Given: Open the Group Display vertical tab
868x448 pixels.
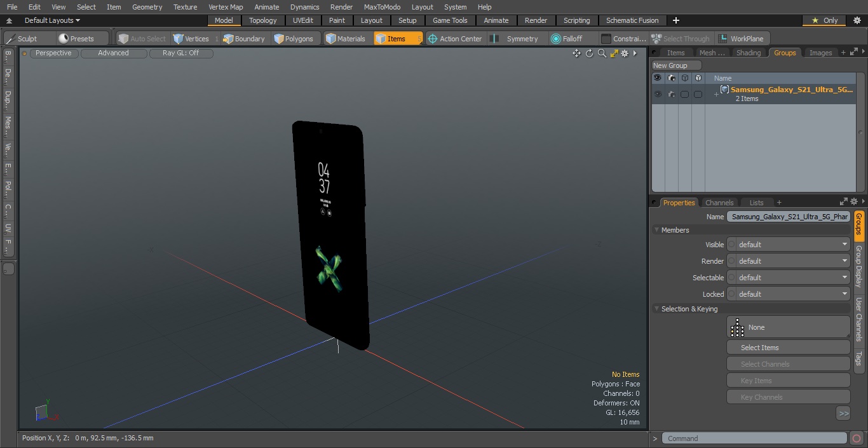Looking at the screenshot, I should tap(859, 266).
